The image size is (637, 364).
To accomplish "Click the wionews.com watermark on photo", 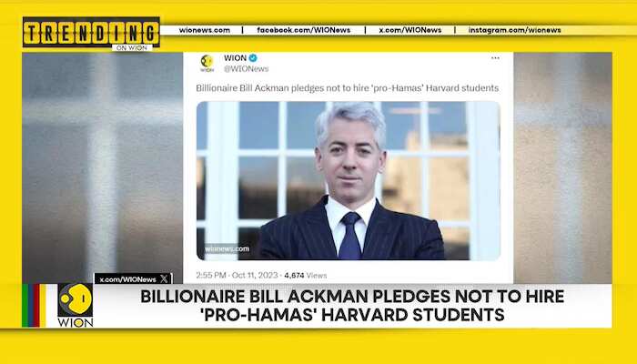I will point(227,248).
